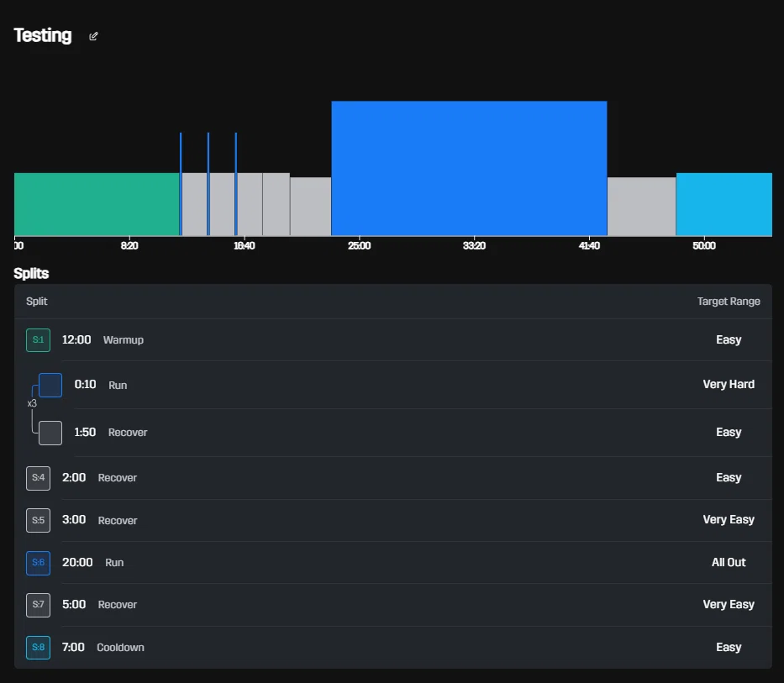Screen dimensions: 784x683
Task: Select the S:4 split badge
Action: [38, 477]
